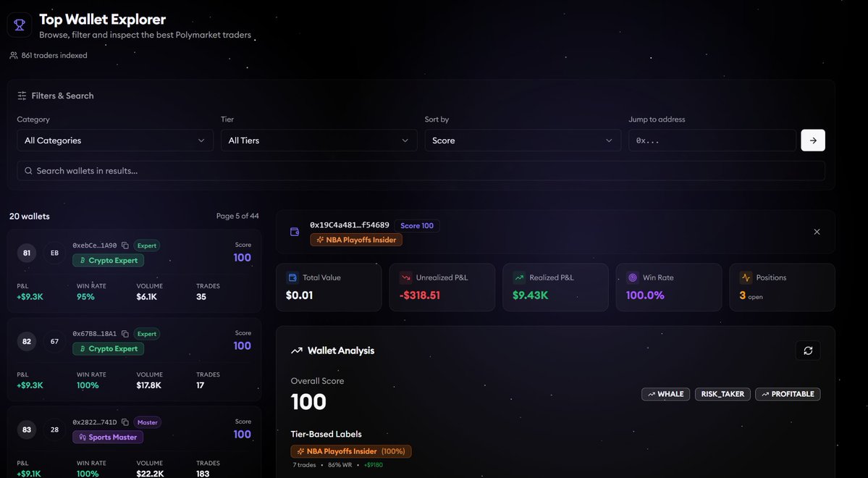This screenshot has width=868, height=478.
Task: Click trades count 35 on wallet 81
Action: click(x=201, y=296)
